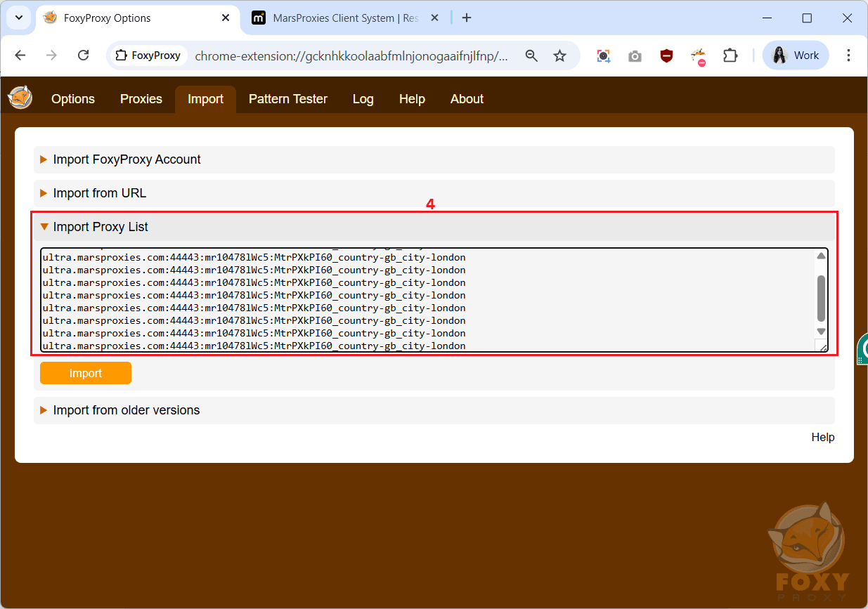Screen dimensions: 868x609
Task: Open the zoom magnifier icon in address bar
Action: (x=532, y=55)
